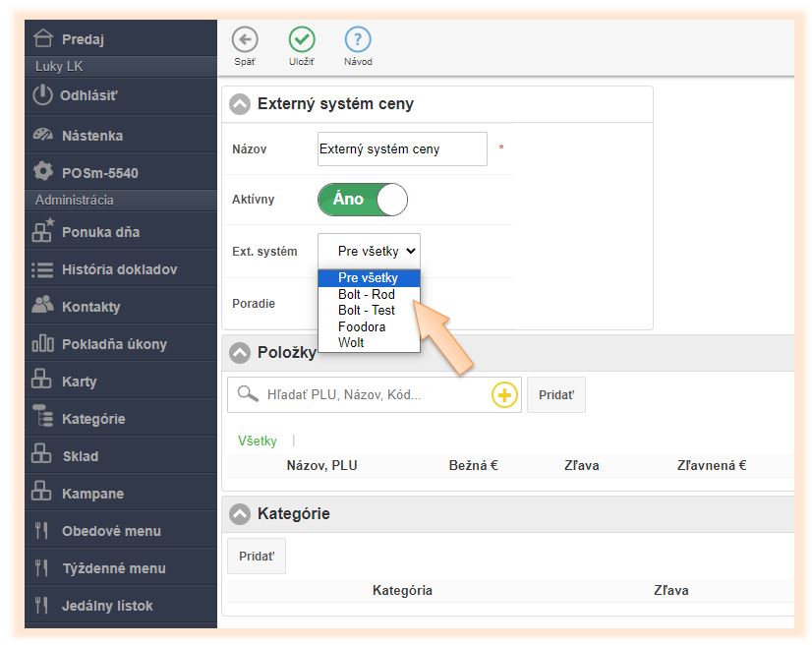Toggle the Aktívny Áno switch
The image size is (812, 647).
362,200
